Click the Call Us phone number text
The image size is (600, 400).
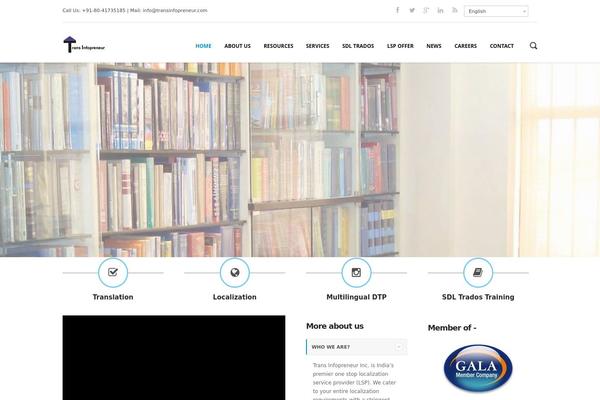pos(94,10)
